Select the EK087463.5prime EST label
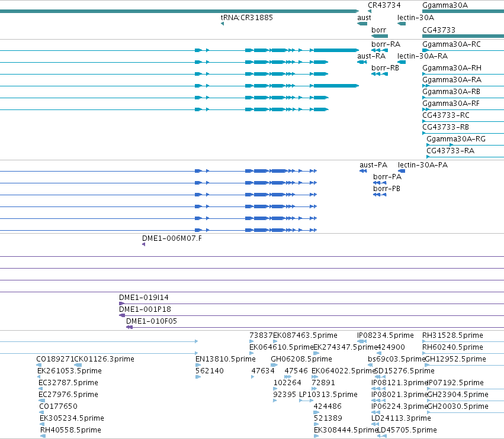Image resolution: width=504 pixels, height=439 pixels. (305, 335)
